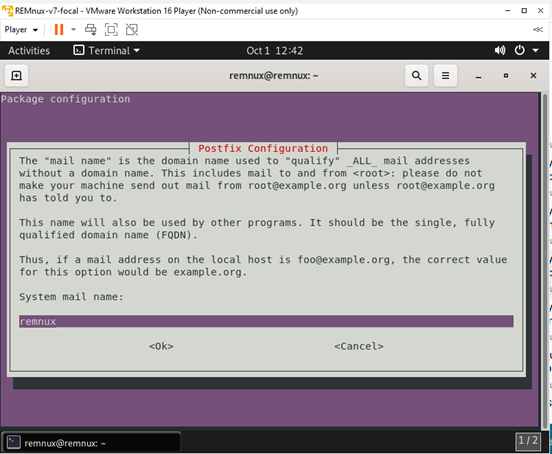Cancel the Postfix configuration dialog

(359, 346)
